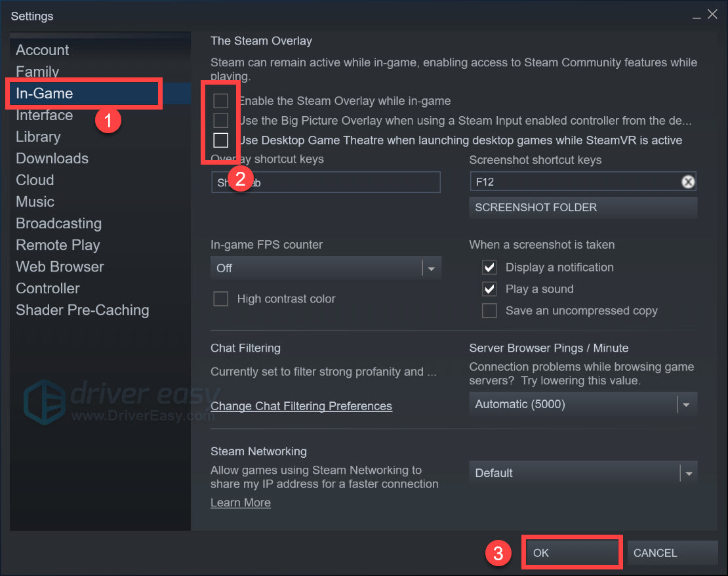
Task: Enable the Steam Overlay while in-game checkbox
Action: 220,100
